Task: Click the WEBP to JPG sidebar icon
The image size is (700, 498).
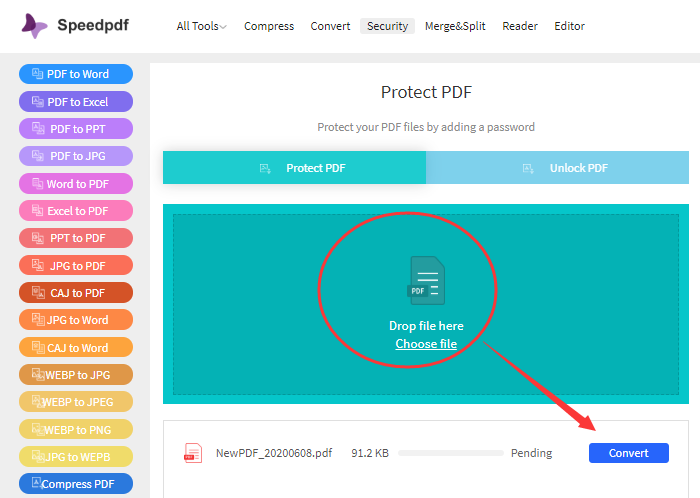Action: tap(38, 375)
